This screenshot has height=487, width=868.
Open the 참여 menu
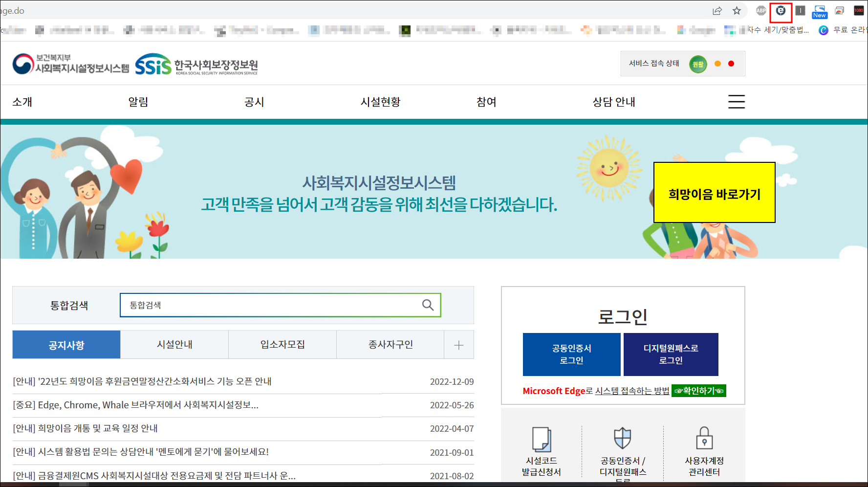pyautogui.click(x=486, y=102)
